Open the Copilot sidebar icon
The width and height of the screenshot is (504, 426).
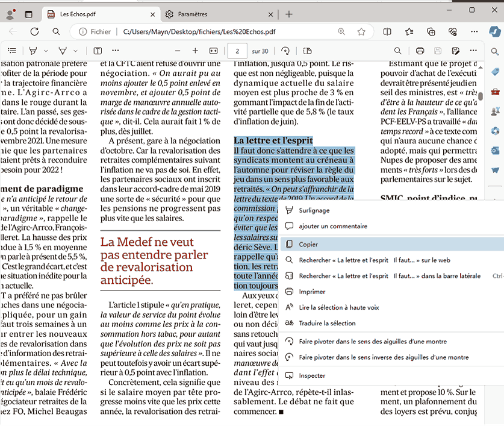[495, 31]
